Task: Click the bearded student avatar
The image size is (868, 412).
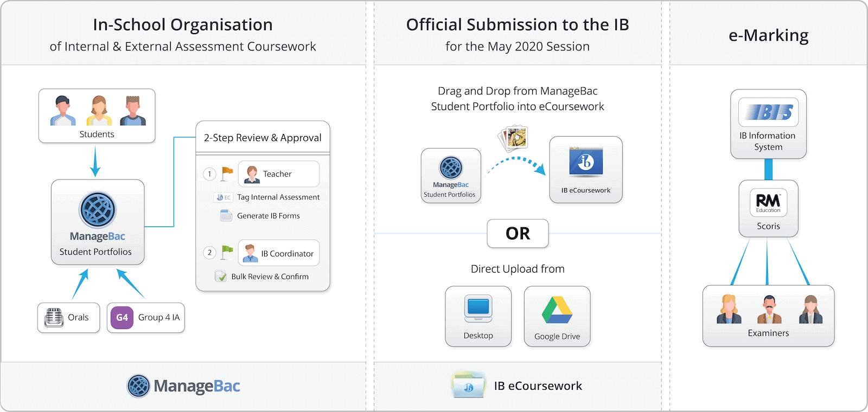Action: [x=133, y=111]
